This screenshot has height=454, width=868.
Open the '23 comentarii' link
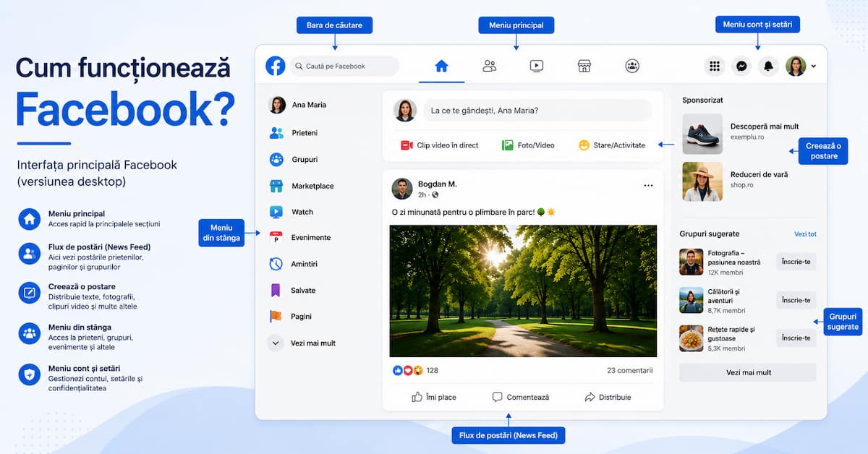[630, 370]
